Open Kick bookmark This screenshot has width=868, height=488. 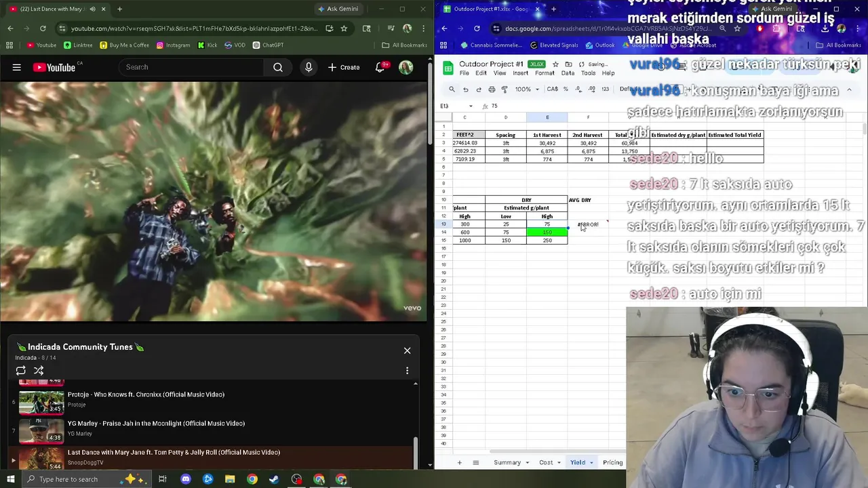(x=207, y=45)
